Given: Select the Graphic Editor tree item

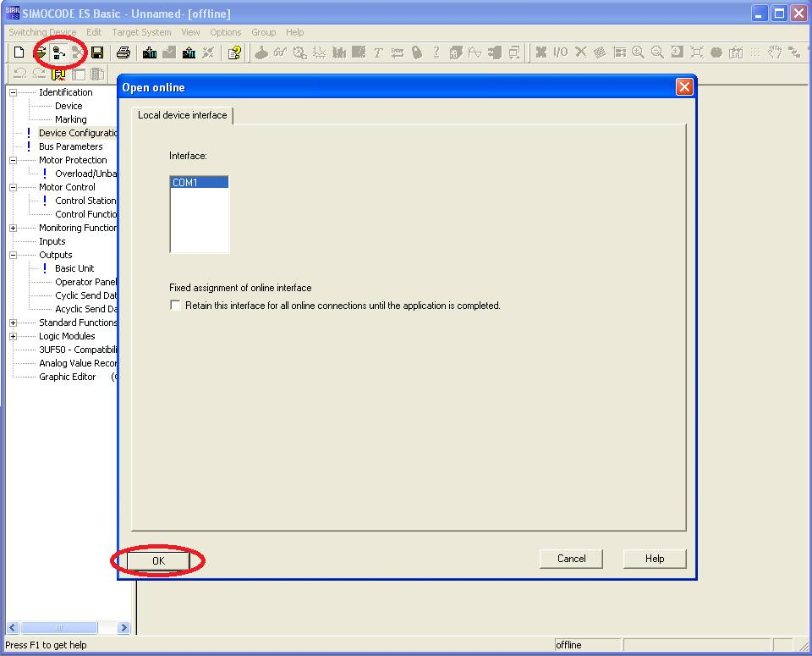Looking at the screenshot, I should point(68,377).
